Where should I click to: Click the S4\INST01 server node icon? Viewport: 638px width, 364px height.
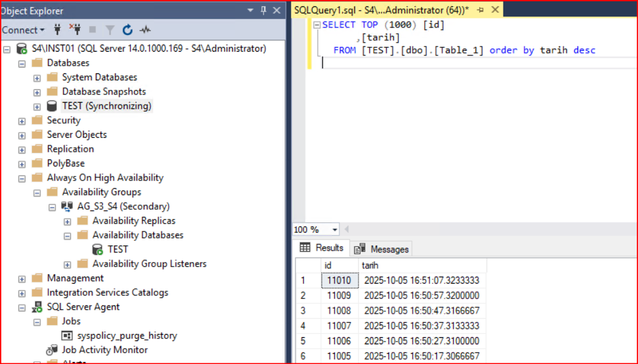click(x=22, y=48)
